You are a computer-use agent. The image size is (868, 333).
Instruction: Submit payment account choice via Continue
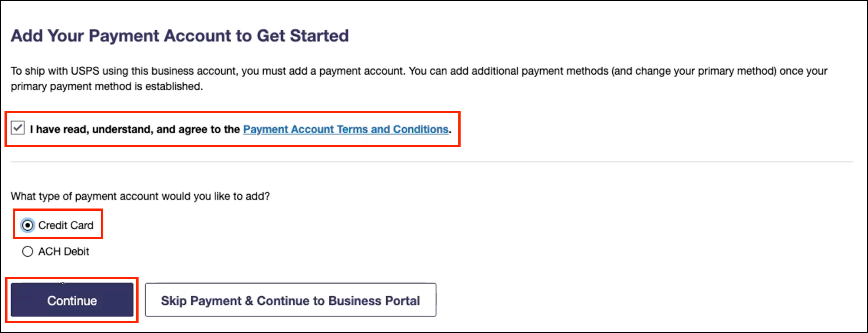coord(72,300)
